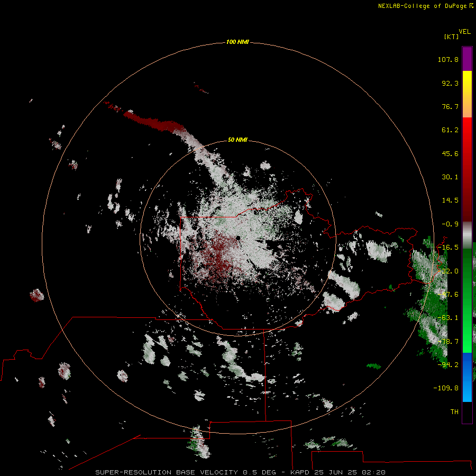The width and height of the screenshot is (476, 476).
Task: Select the -63.1 velocity scale value
Action: [x=448, y=318]
